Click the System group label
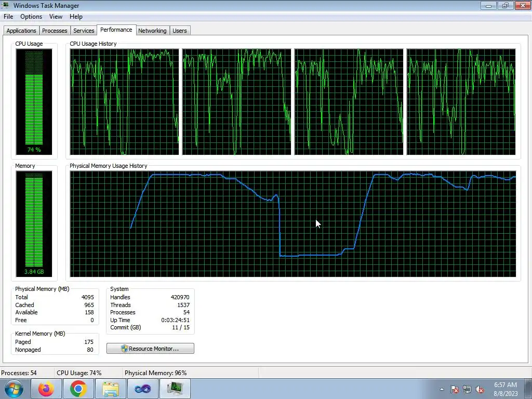 [119, 289]
